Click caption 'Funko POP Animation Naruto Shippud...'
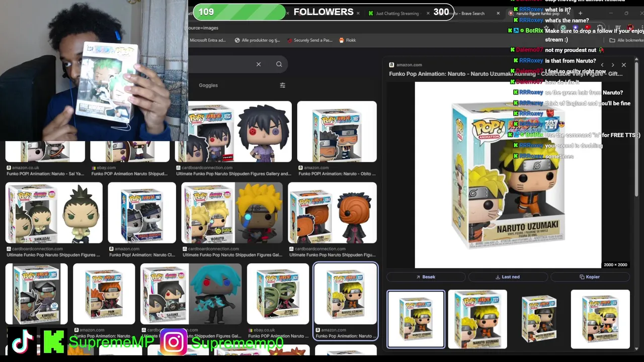The image size is (644, 362). [x=129, y=174]
